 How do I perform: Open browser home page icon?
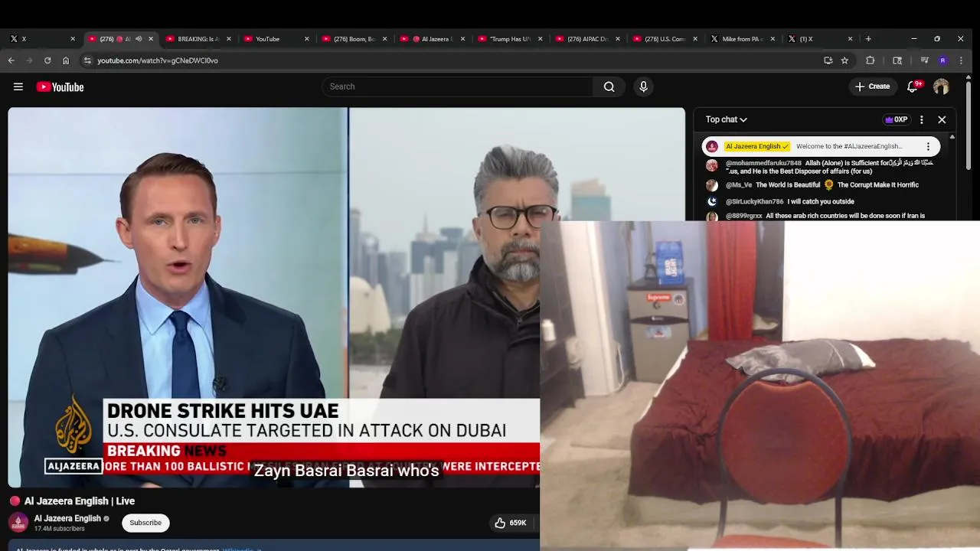[66, 60]
